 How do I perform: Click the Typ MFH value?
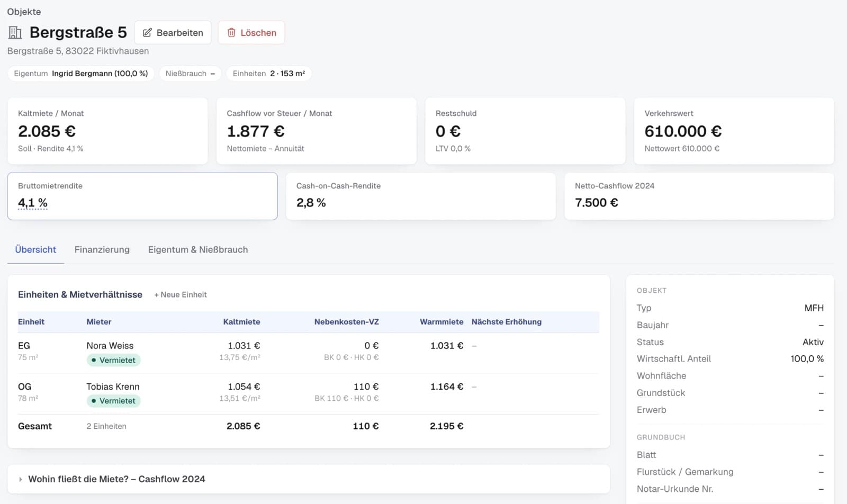814,308
